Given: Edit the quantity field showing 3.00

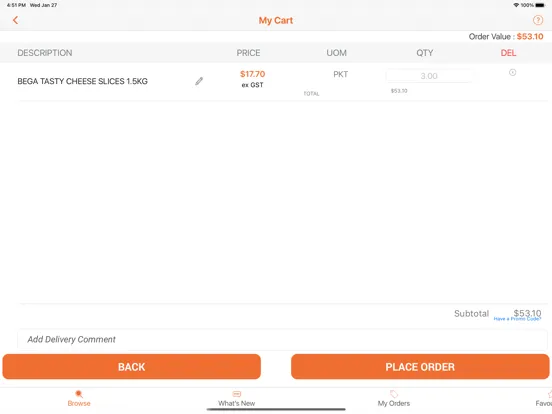Looking at the screenshot, I should (x=429, y=76).
